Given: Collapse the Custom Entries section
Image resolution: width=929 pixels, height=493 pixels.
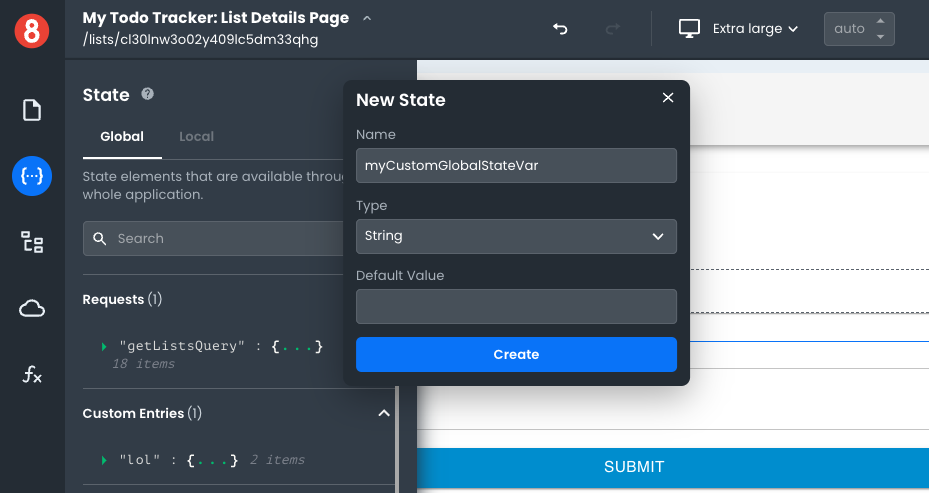Looking at the screenshot, I should click(383, 413).
